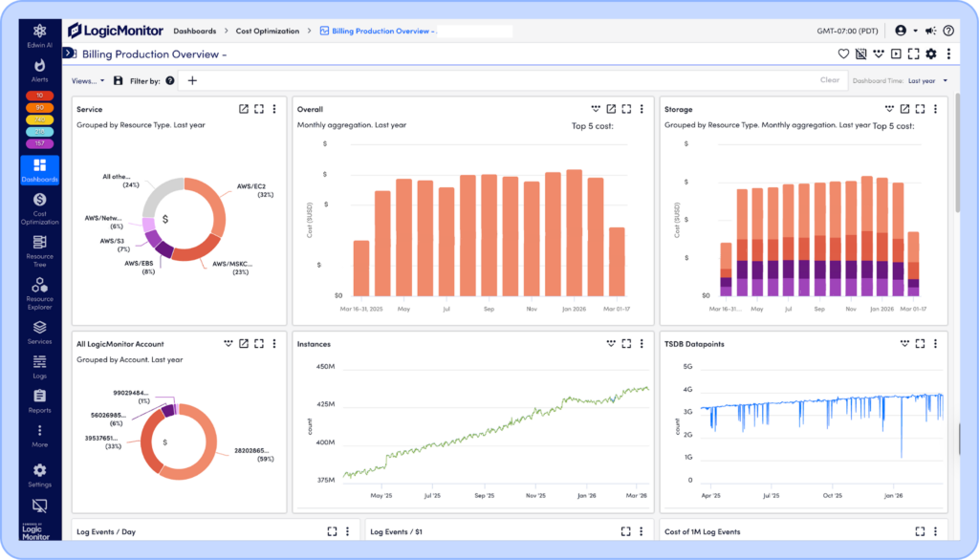Open Service widget in new window
This screenshot has width=979, height=560.
point(244,109)
